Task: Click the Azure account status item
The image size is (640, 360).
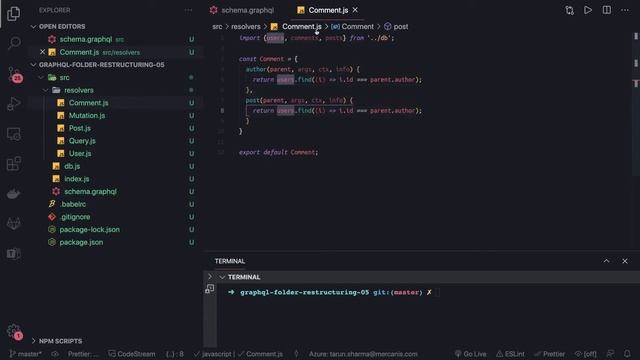Action: pyautogui.click(x=363, y=354)
